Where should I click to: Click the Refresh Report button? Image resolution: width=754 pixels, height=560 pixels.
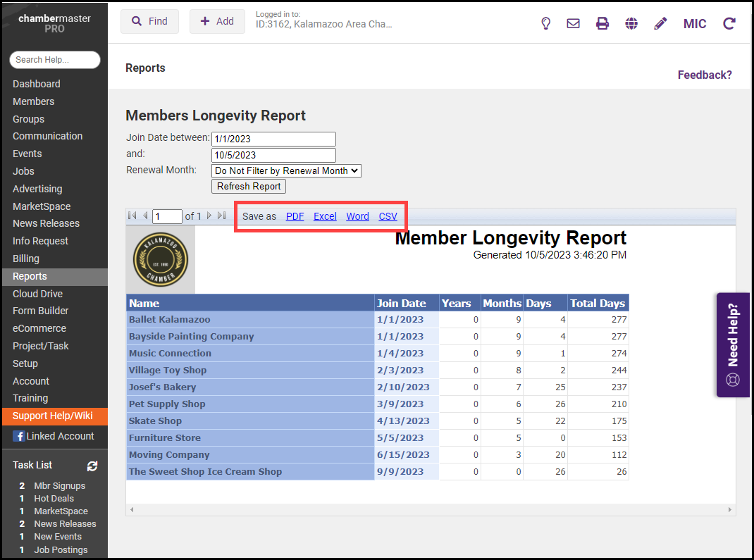point(249,187)
